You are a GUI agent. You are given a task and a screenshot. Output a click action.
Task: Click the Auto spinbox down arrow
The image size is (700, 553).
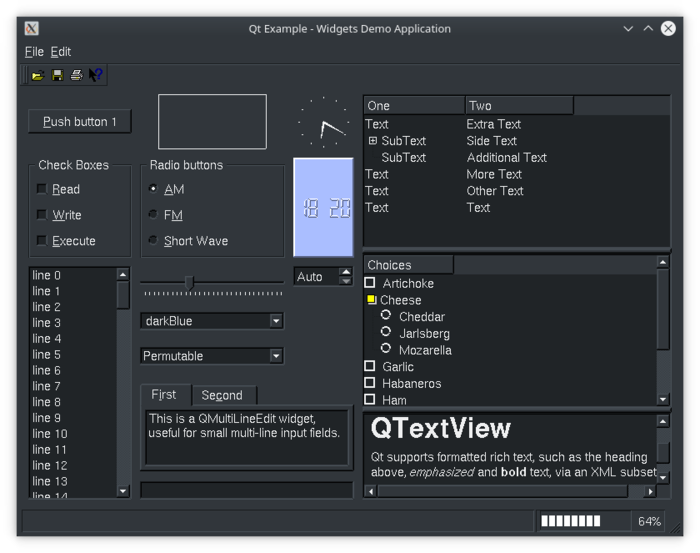[346, 281]
